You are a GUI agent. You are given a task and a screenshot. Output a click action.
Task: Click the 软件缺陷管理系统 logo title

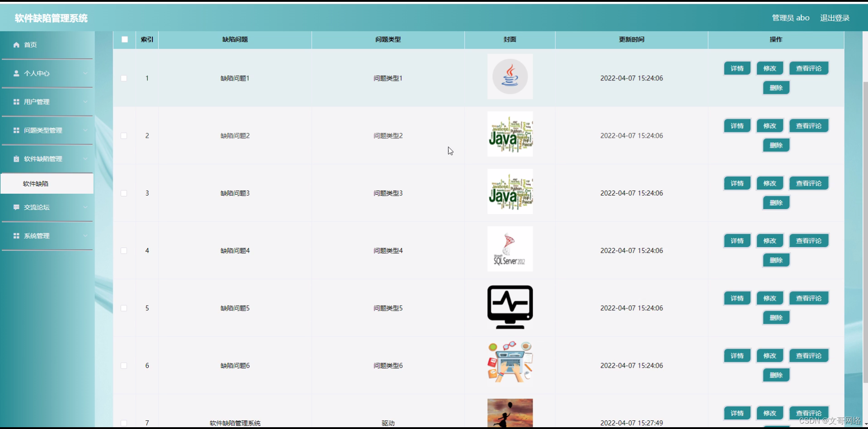pyautogui.click(x=50, y=18)
